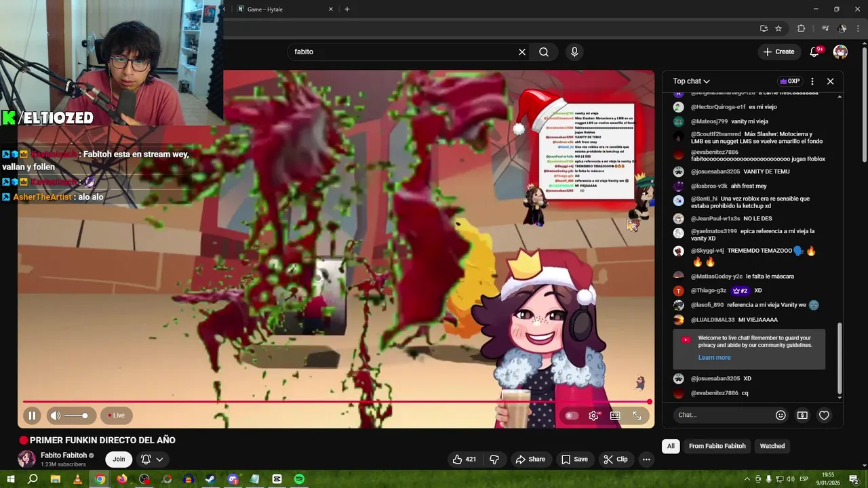The image size is (868, 488).
Task: Open the Fabito Fabitoh channel name link
Action: point(64,455)
